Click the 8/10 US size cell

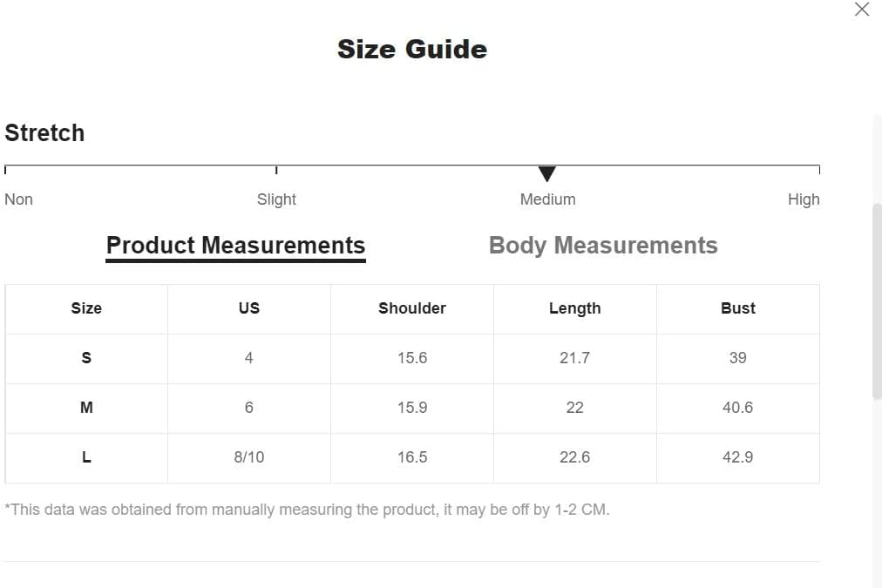(x=249, y=457)
